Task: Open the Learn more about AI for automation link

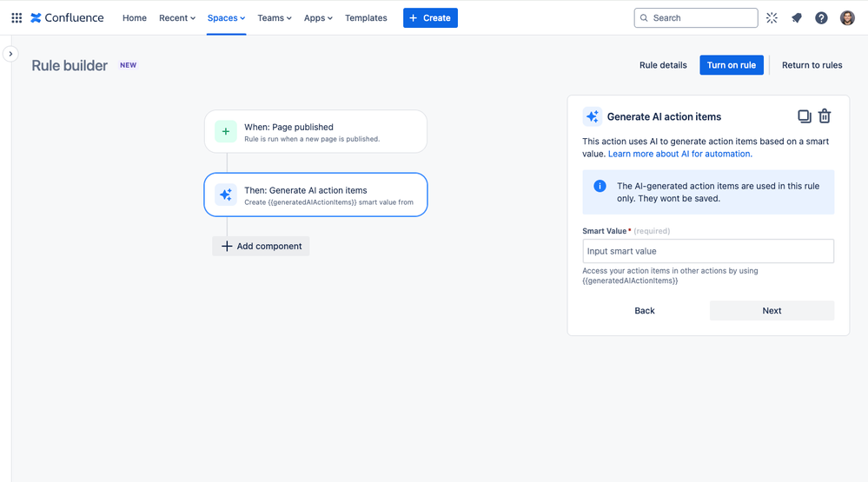Action: pos(679,154)
